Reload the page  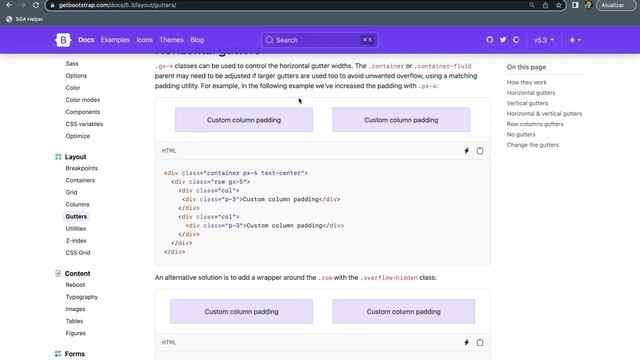pos(36,5)
